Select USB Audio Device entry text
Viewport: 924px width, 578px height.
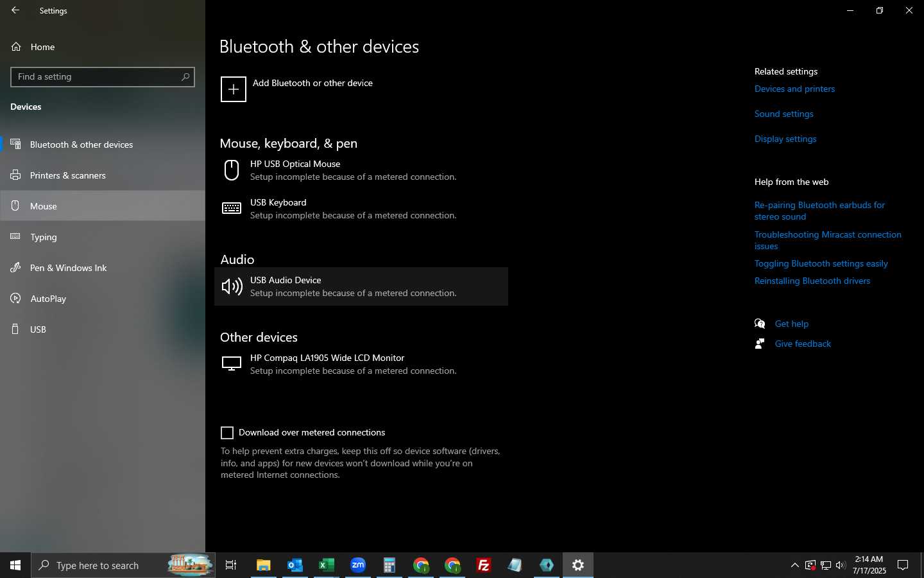286,281
